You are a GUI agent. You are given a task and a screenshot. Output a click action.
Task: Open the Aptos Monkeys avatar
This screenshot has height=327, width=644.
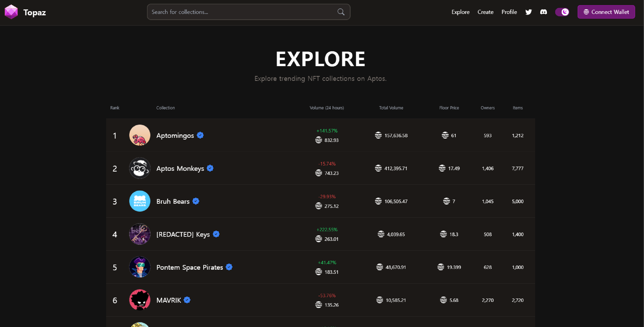click(x=140, y=168)
